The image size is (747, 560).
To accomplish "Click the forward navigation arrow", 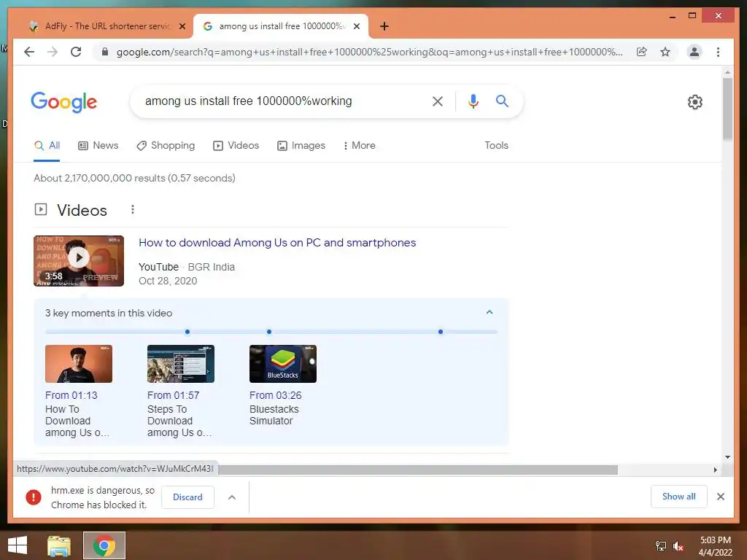I will tap(53, 52).
